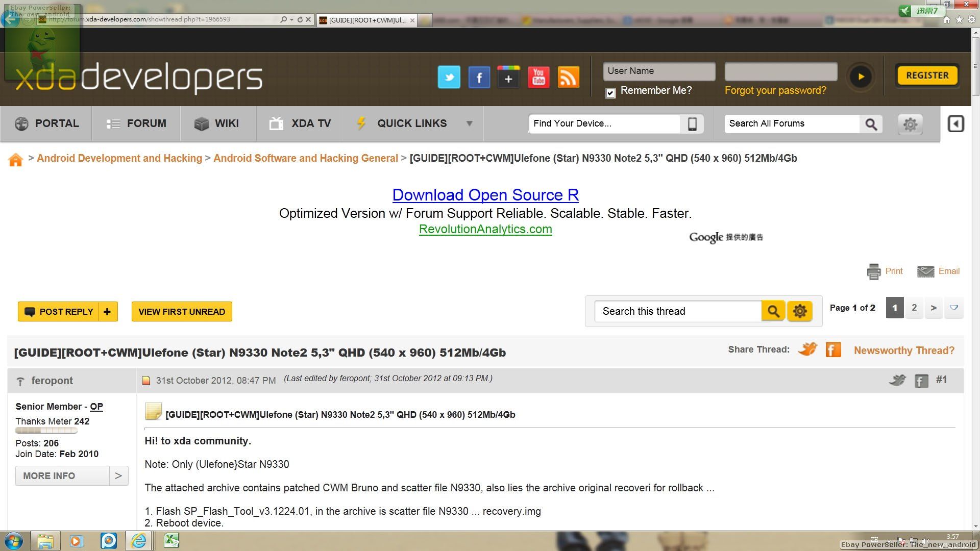The width and height of the screenshot is (980, 551).
Task: Open Excel from the taskbar
Action: pos(171,541)
